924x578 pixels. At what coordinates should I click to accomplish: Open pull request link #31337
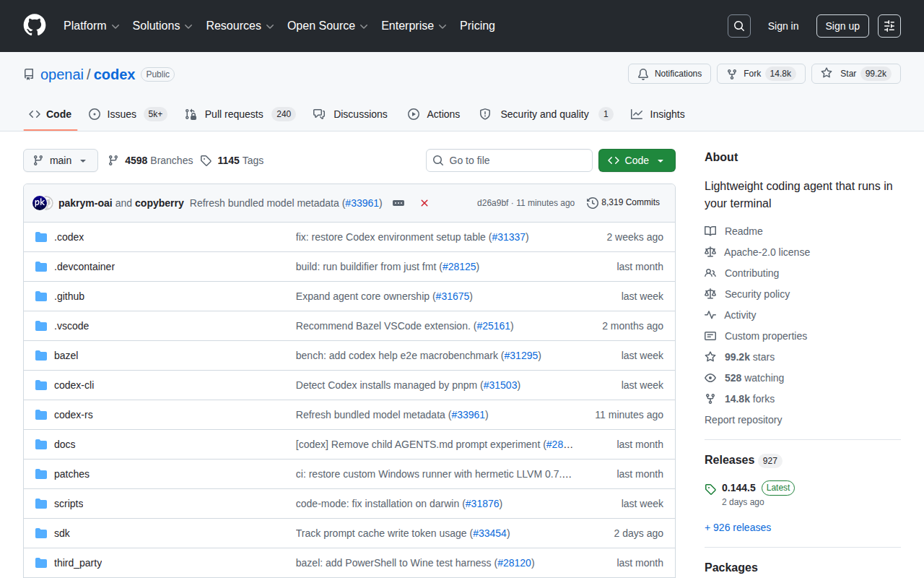click(509, 237)
